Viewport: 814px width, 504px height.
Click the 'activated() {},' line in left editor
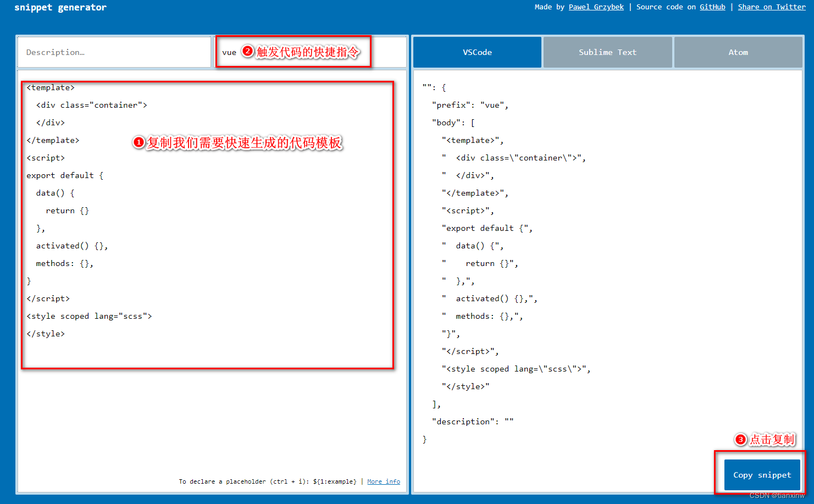pos(72,246)
